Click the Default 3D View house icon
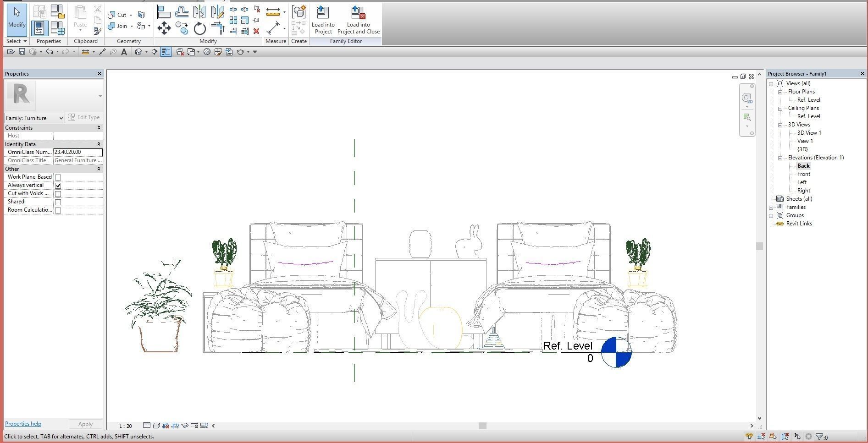Screen dimensions: 868x443 click(138, 52)
